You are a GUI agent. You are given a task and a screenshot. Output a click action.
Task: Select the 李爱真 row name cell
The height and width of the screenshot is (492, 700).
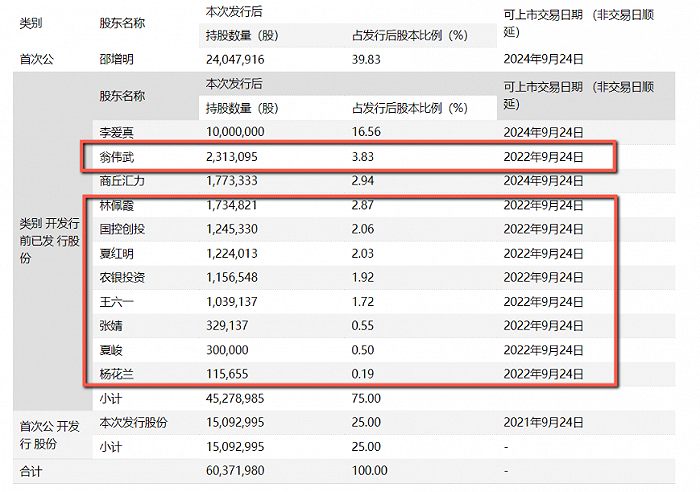click(116, 132)
